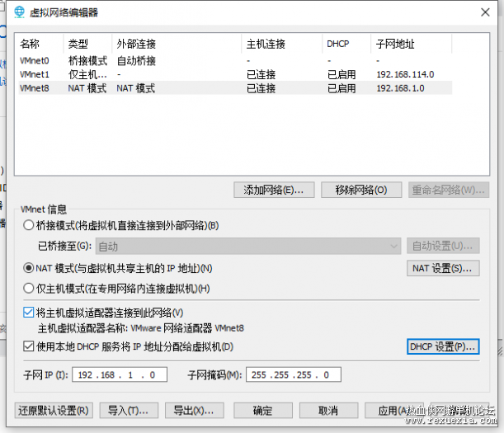Click 还原默认设置(R) button

point(54,411)
